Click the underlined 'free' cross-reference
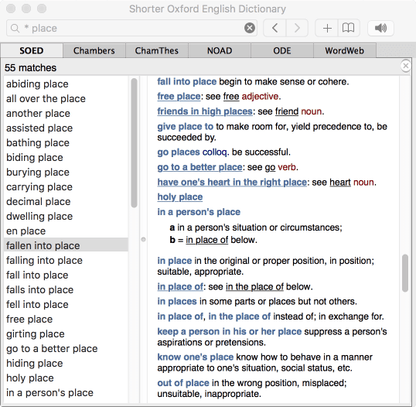The image size is (416, 407). coord(231,96)
